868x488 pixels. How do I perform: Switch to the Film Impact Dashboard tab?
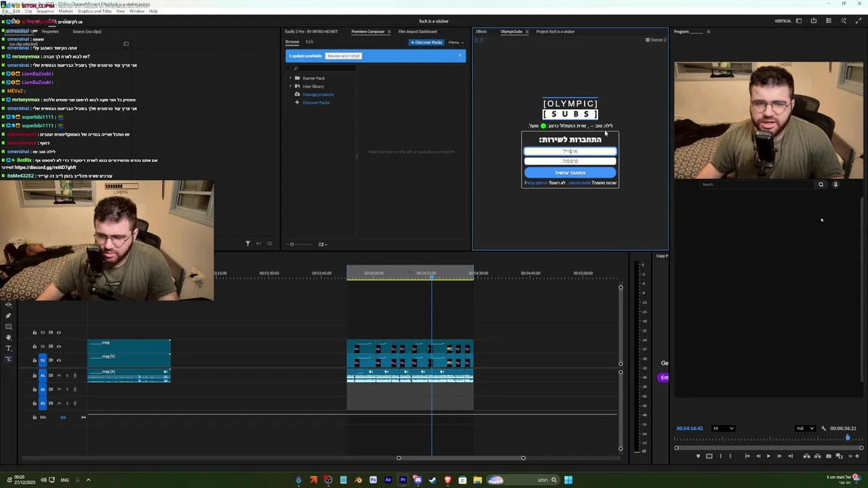(x=418, y=31)
